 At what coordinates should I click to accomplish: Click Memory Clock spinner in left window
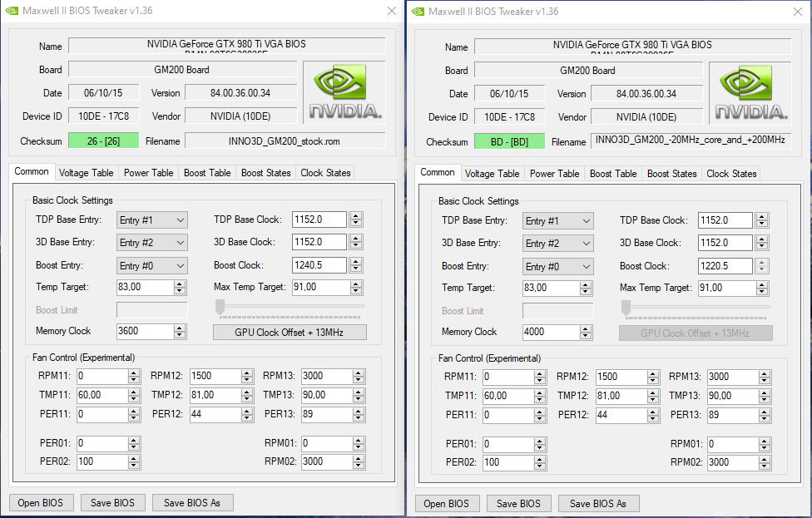point(180,331)
